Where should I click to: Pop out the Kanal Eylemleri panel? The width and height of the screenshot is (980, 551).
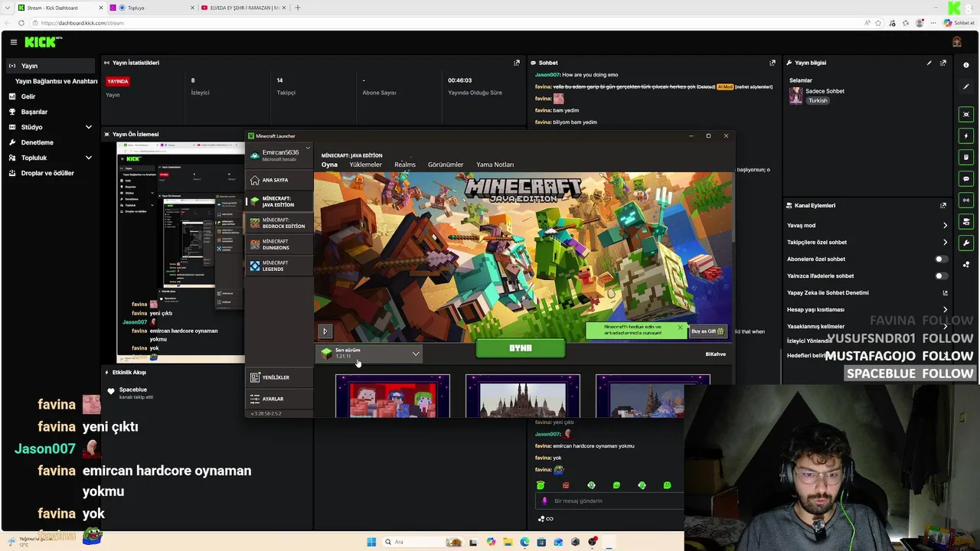click(943, 205)
